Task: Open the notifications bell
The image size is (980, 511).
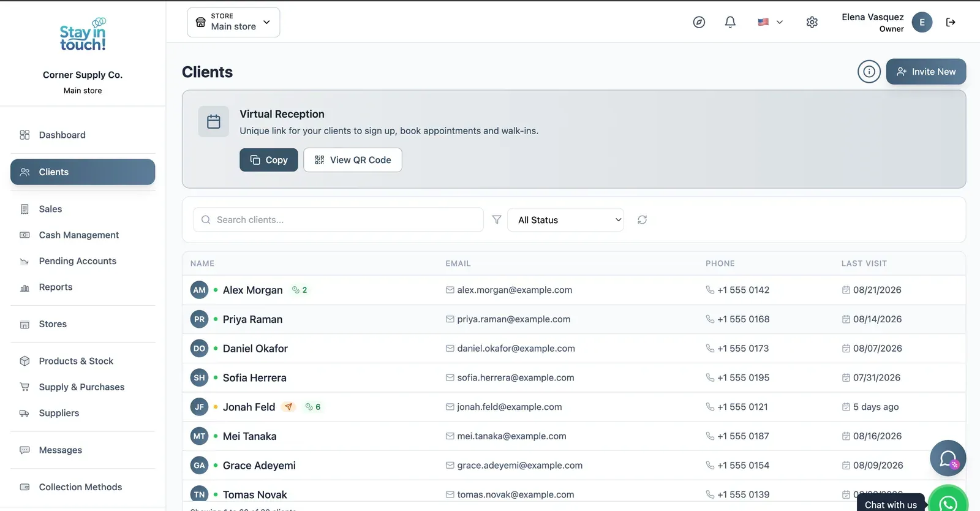Action: (730, 22)
